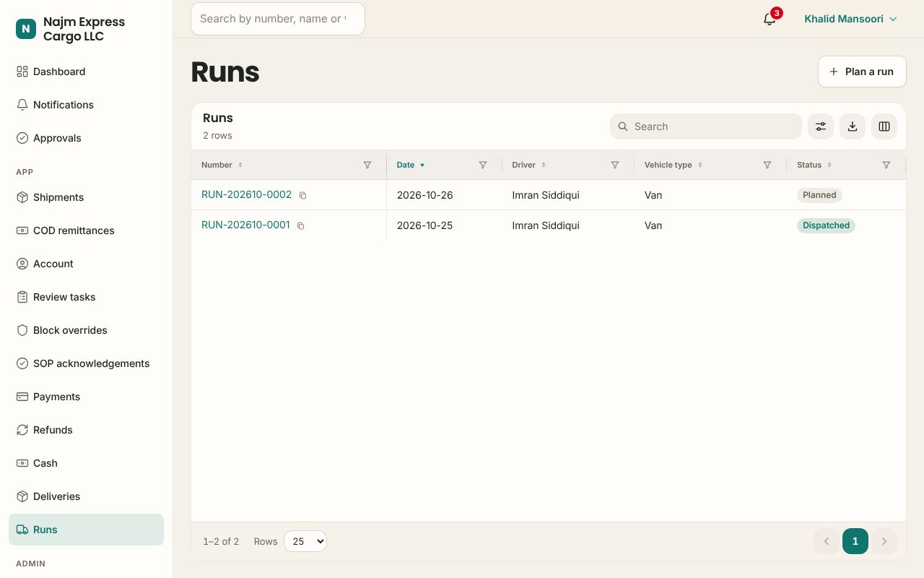
Task: Open Review tasks in sidebar
Action: (87, 297)
